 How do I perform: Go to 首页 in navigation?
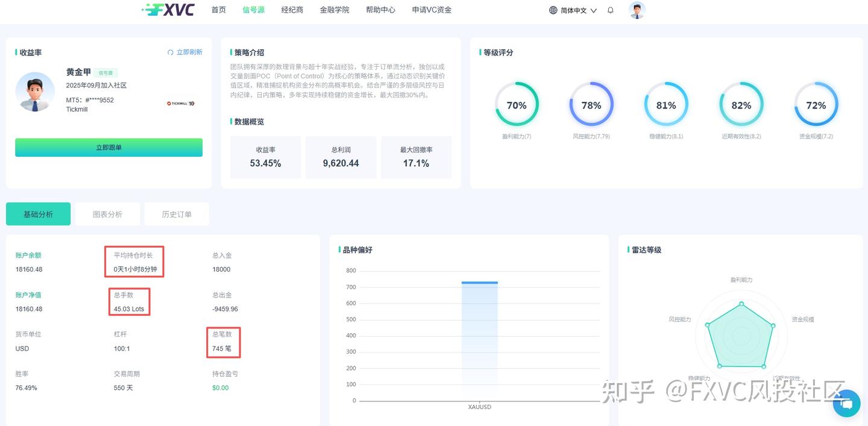219,10
